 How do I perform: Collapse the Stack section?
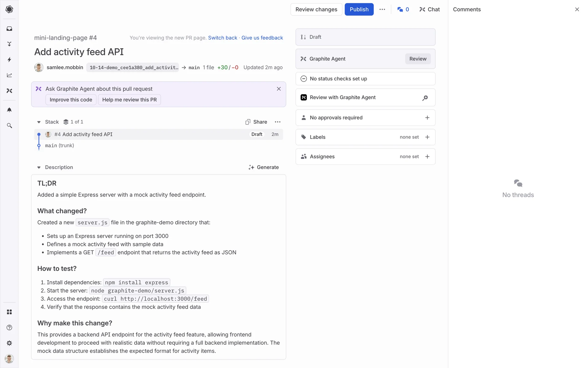click(x=39, y=122)
